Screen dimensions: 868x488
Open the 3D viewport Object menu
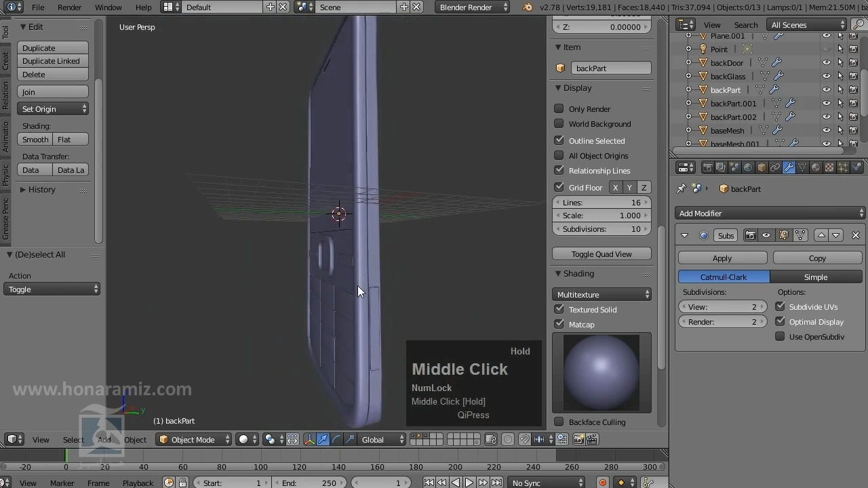pos(135,440)
